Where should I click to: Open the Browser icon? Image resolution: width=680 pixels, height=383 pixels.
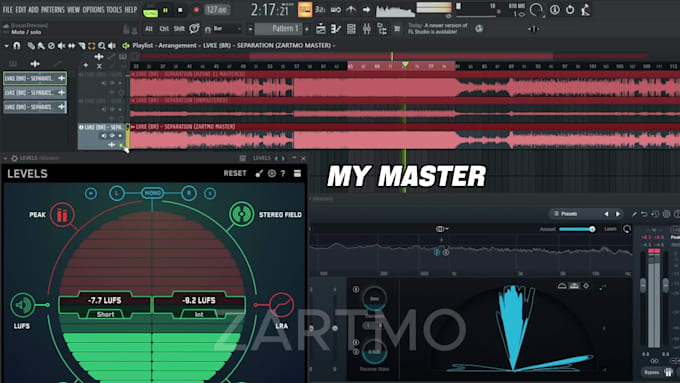[382, 29]
